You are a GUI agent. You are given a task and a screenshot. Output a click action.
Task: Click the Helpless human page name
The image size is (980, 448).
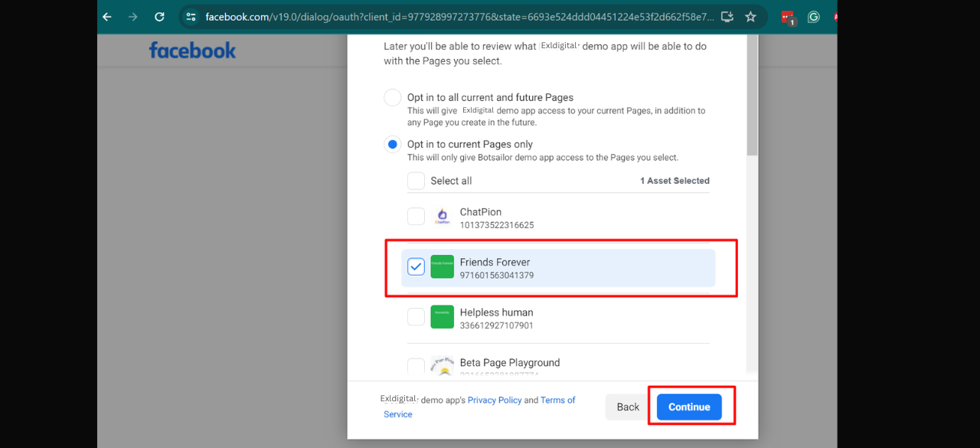point(497,312)
